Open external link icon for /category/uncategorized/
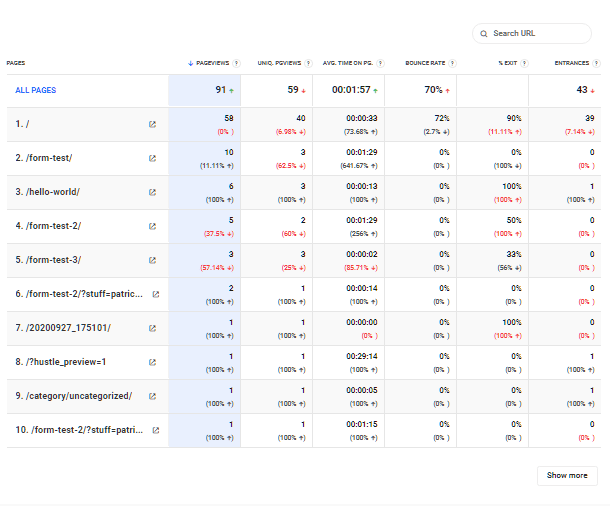Viewport: 610px width, 506px height. [152, 396]
